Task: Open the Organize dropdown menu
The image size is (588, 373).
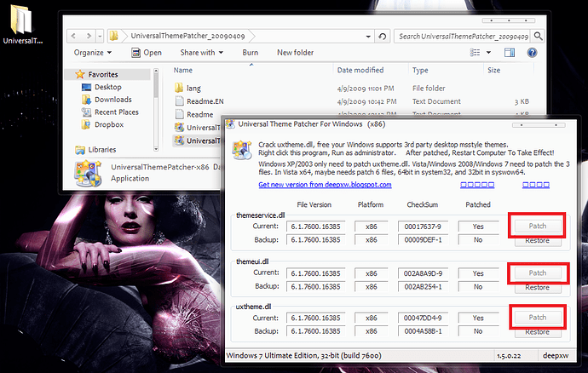Action: 92,53
